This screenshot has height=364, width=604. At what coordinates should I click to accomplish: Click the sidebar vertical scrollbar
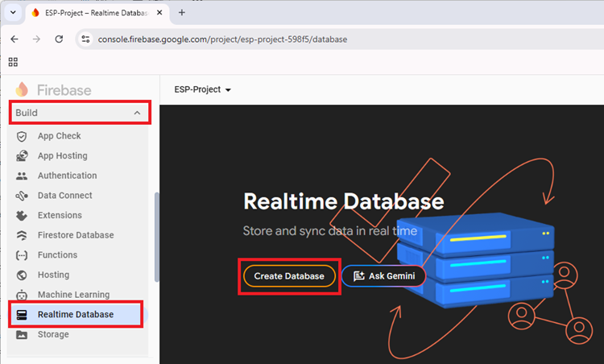pyautogui.click(x=156, y=237)
